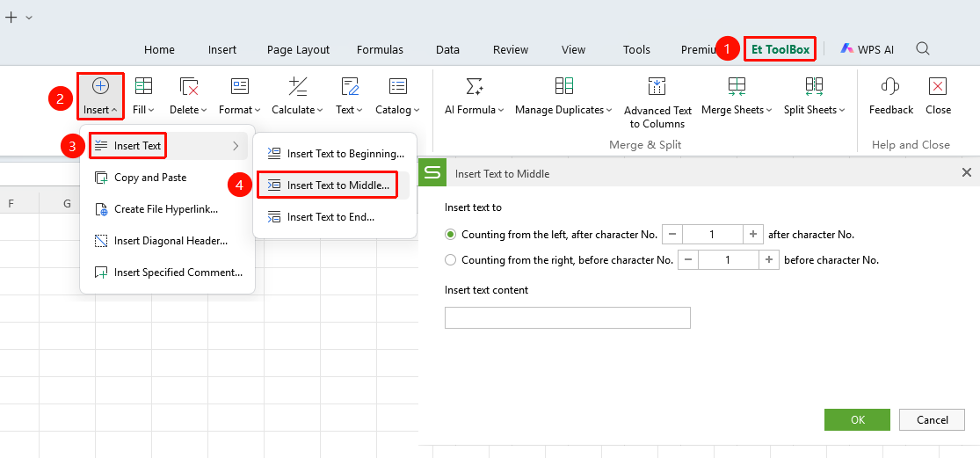Viewport: 980px width, 458px height.
Task: Click the toolbox Close icon
Action: tap(938, 86)
